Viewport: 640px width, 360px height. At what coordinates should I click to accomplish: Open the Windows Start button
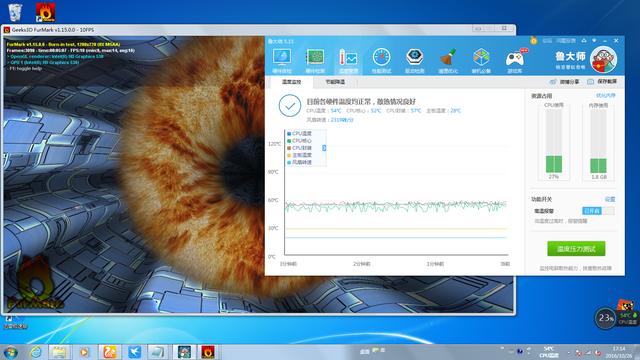pyautogui.click(x=11, y=352)
